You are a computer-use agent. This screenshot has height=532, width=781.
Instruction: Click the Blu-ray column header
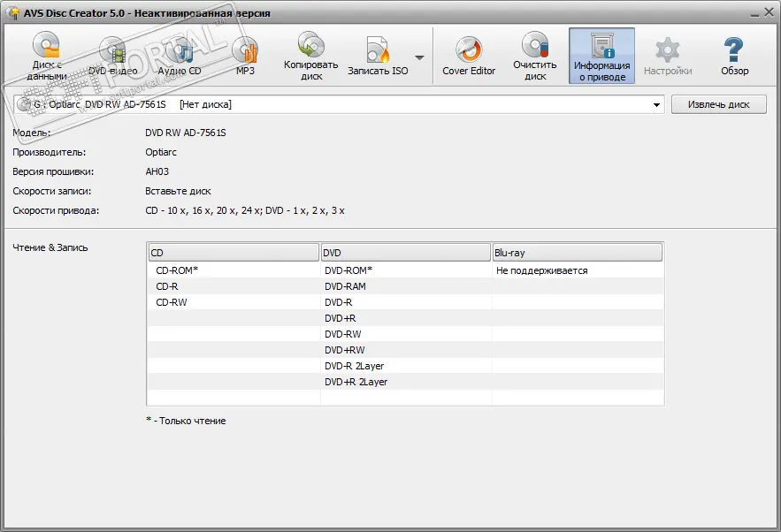[x=577, y=253]
